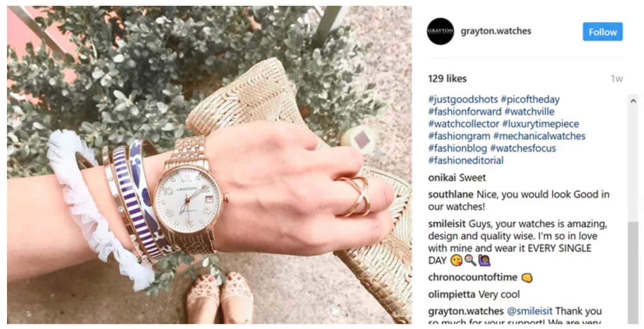Open commenter smileisit's profile
This screenshot has width=644, height=329.
447,224
